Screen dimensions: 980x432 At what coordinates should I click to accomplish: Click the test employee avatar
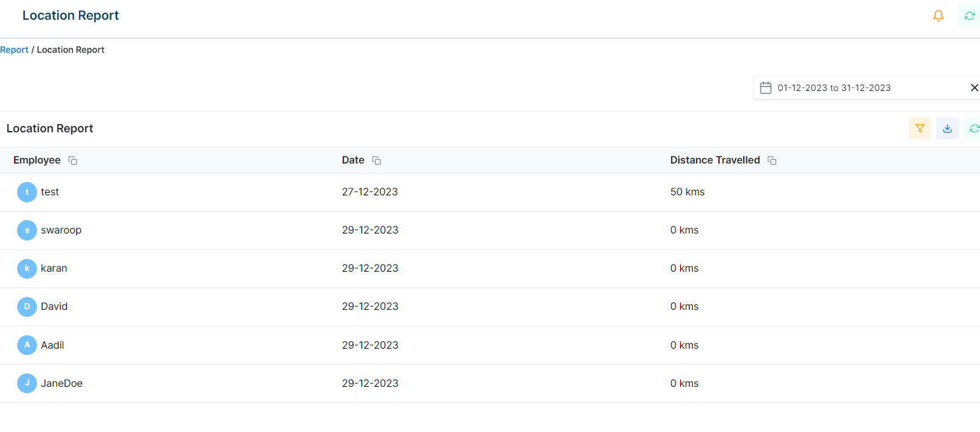[27, 192]
